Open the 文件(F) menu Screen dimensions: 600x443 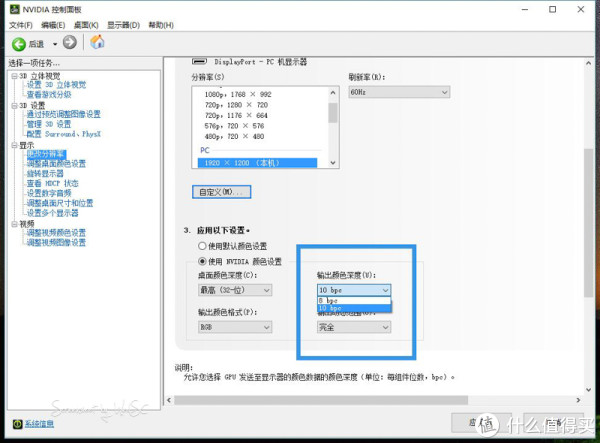point(21,25)
